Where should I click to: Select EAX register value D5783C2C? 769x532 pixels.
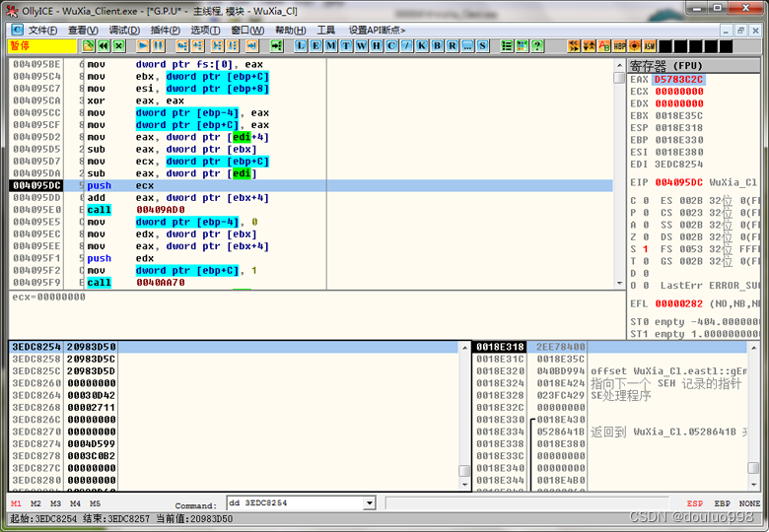pos(678,80)
